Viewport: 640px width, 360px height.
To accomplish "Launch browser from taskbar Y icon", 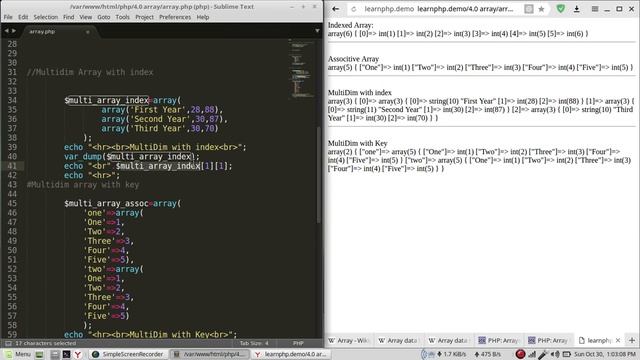I will [78, 354].
